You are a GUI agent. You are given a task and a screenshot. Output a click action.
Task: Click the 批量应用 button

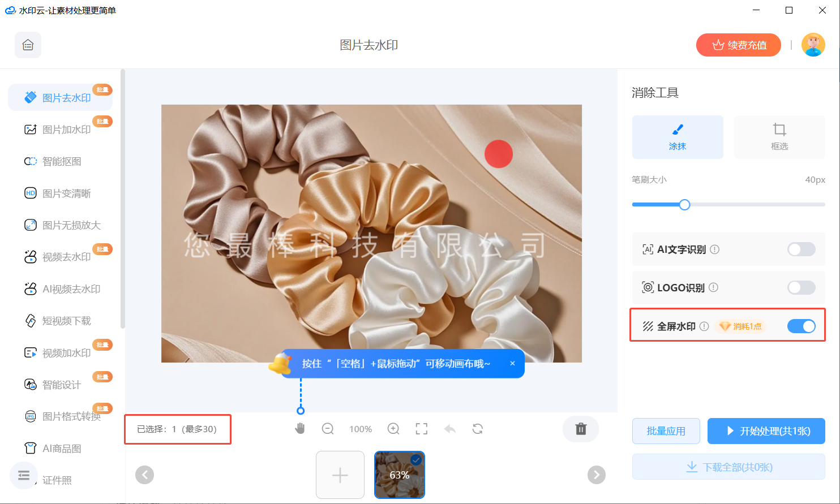click(x=666, y=430)
